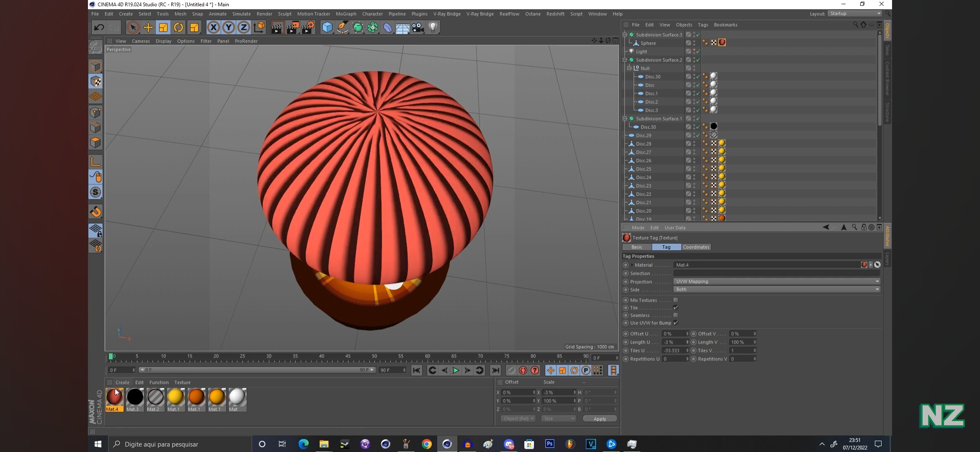Click the Undo arrow icon
The image size is (980, 452).
tap(99, 28)
